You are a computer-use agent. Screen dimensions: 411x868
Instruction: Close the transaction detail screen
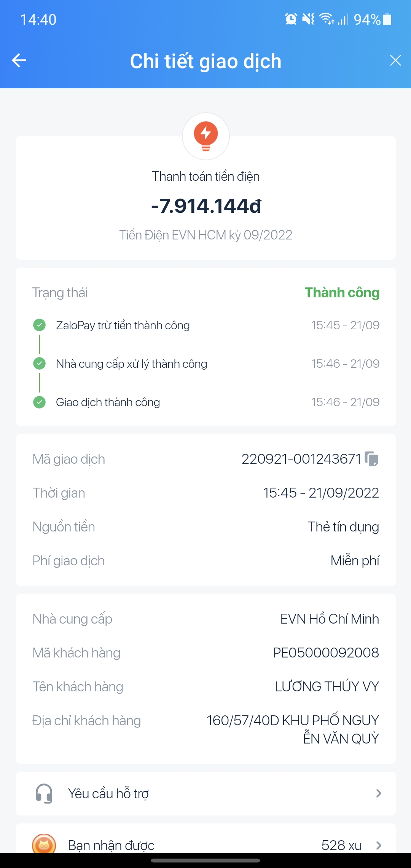click(395, 60)
